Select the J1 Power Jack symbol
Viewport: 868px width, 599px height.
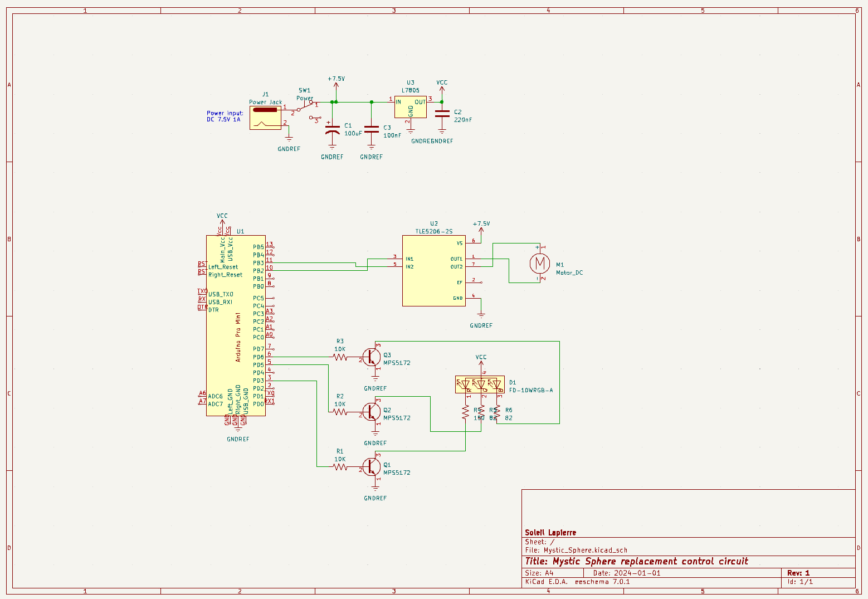(265, 117)
